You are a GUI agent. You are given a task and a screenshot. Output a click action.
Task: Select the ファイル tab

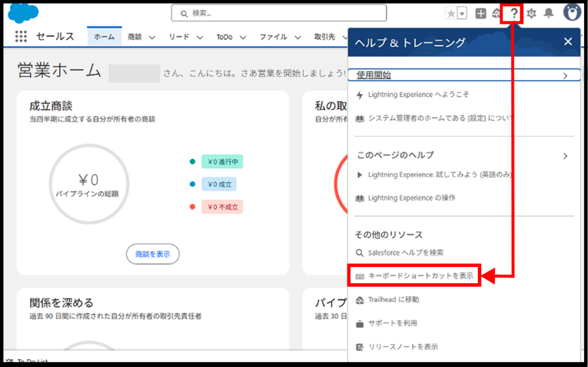click(x=273, y=37)
